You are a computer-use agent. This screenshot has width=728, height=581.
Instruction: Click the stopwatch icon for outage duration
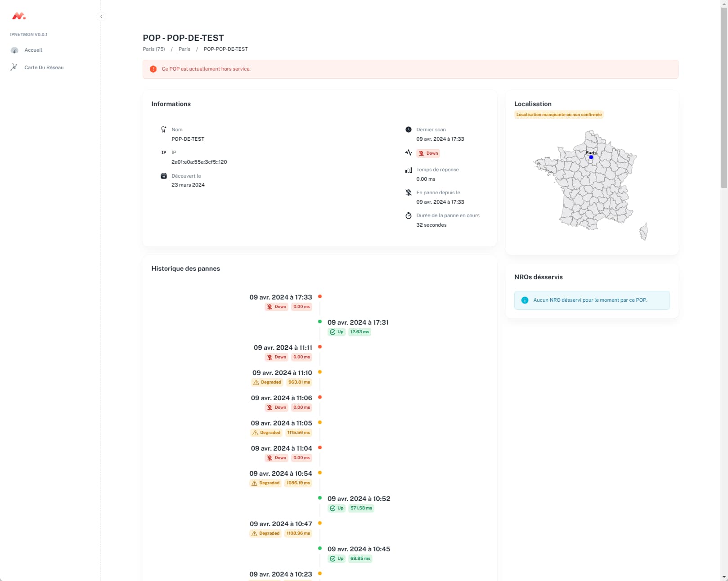tap(409, 215)
